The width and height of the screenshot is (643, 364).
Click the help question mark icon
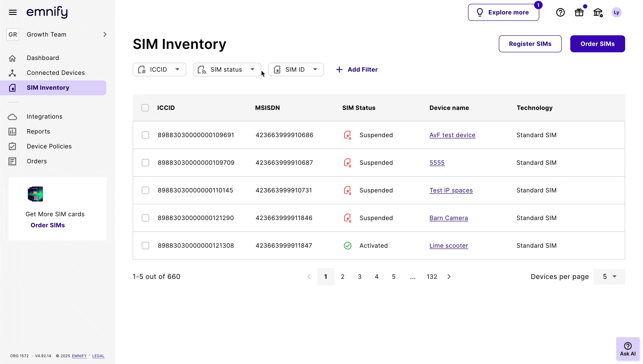560,12
